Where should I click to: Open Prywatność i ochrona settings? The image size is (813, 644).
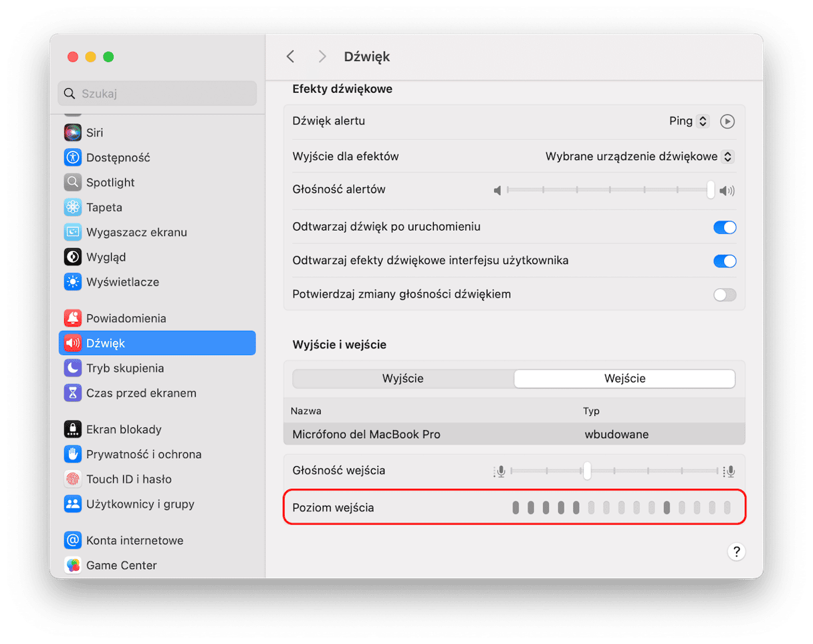coord(143,454)
